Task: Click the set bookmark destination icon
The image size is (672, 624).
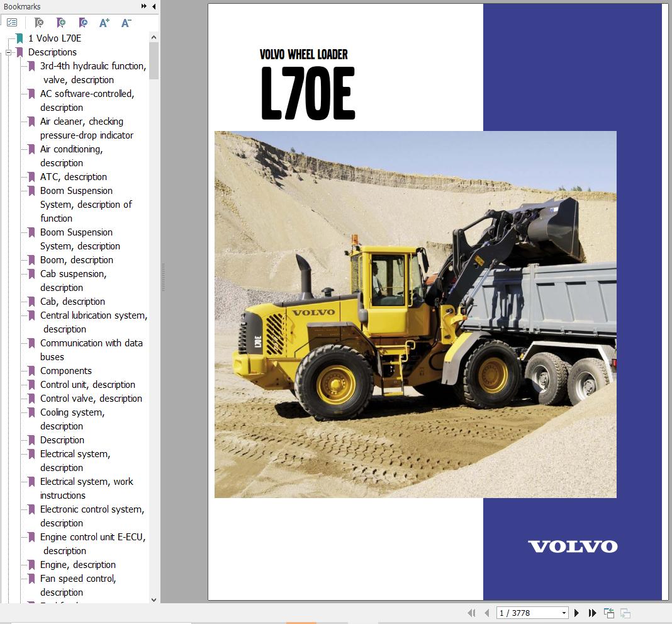Action: 83,22
